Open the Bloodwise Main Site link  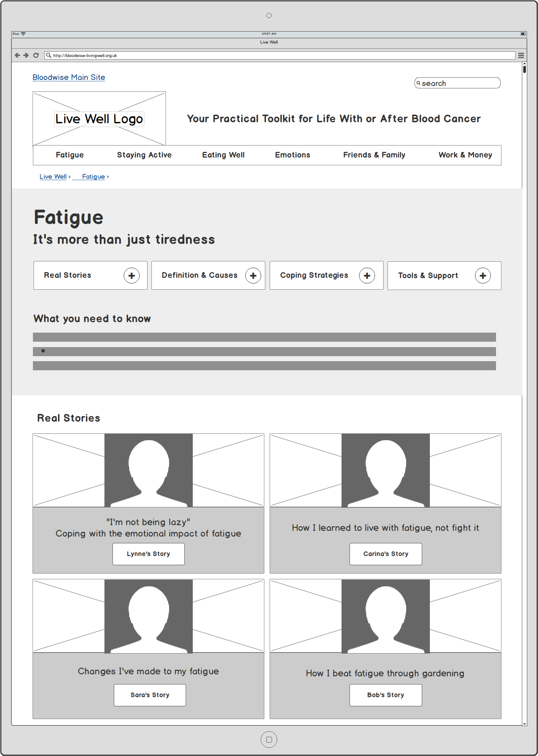[69, 77]
